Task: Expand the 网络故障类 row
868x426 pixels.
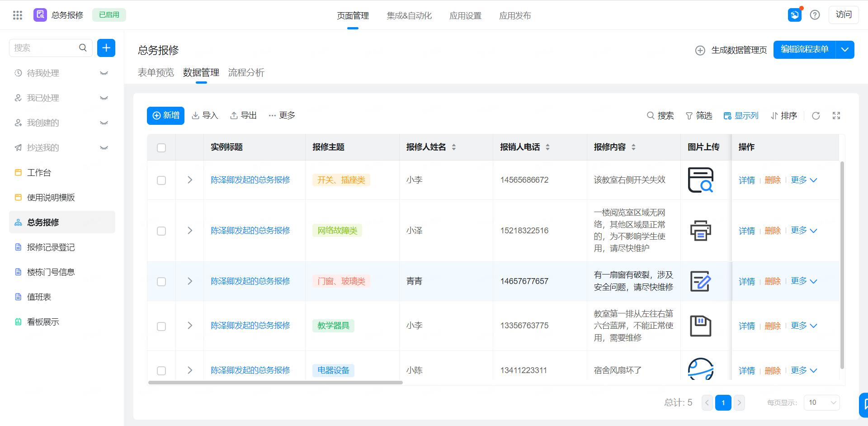Action: point(190,230)
